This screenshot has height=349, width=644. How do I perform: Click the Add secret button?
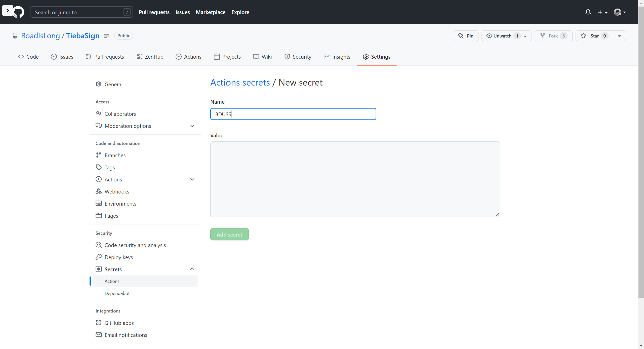[229, 235]
